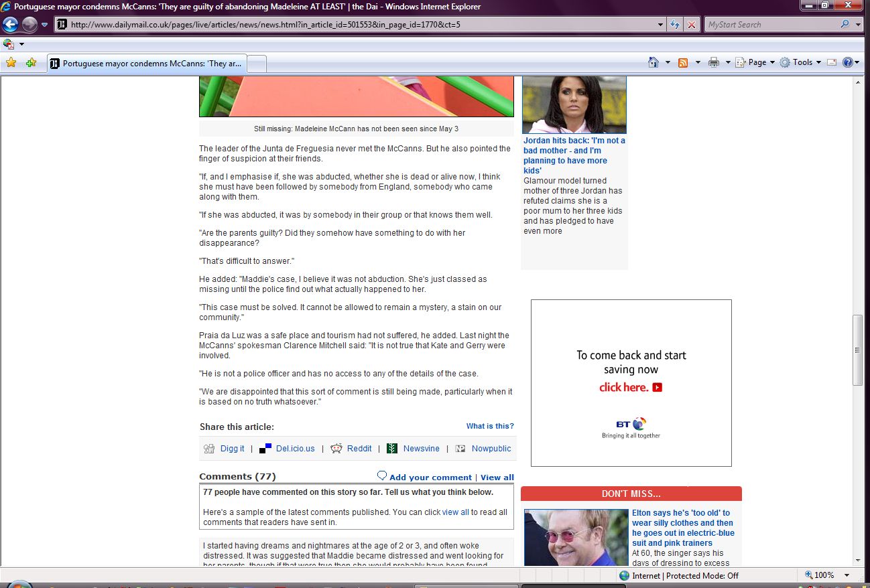
Task: Click the Add to Favorites icon
Action: pyautogui.click(x=31, y=63)
